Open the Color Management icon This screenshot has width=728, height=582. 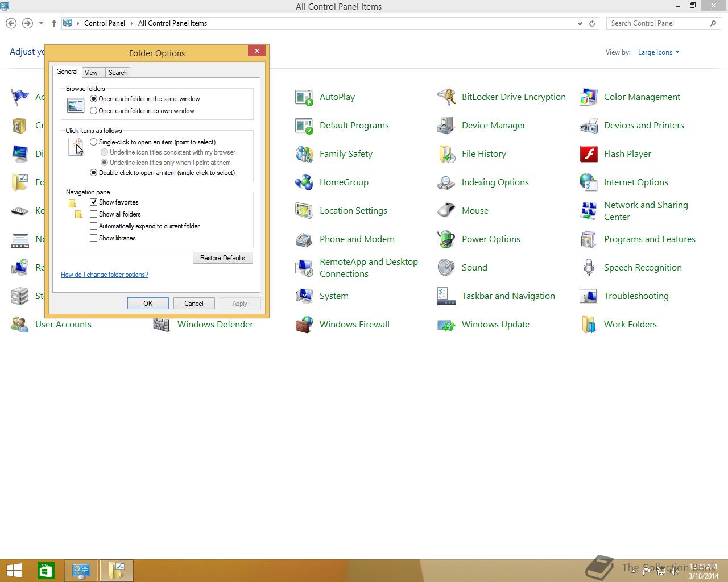click(589, 97)
